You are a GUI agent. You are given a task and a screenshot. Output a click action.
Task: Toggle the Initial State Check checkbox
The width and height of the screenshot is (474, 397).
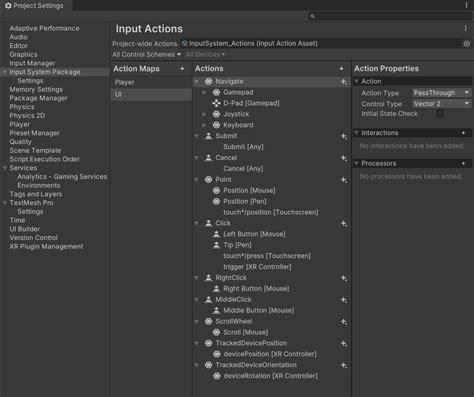[440, 114]
